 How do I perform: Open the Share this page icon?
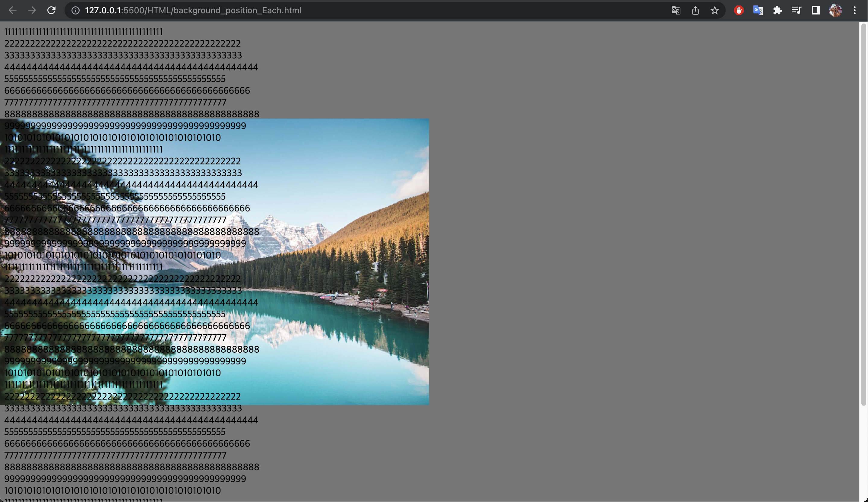695,10
